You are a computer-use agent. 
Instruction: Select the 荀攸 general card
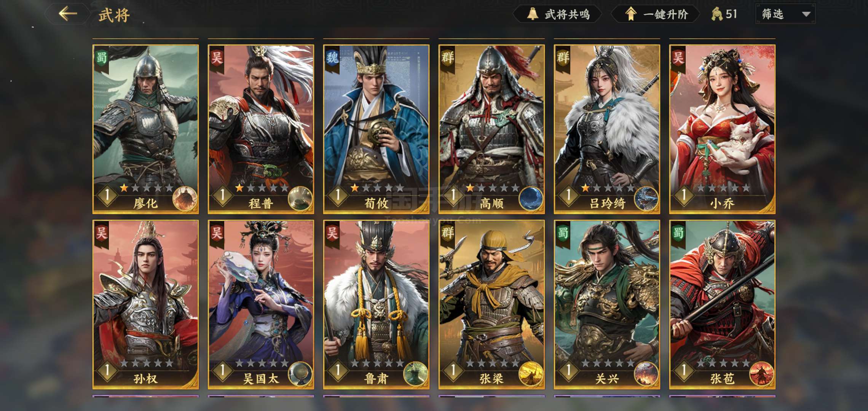376,129
